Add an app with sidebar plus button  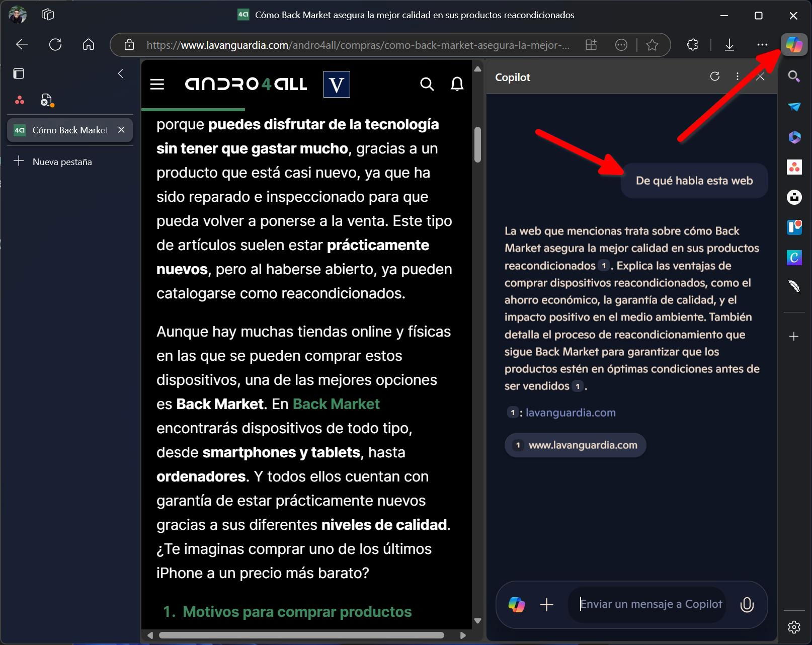794,336
